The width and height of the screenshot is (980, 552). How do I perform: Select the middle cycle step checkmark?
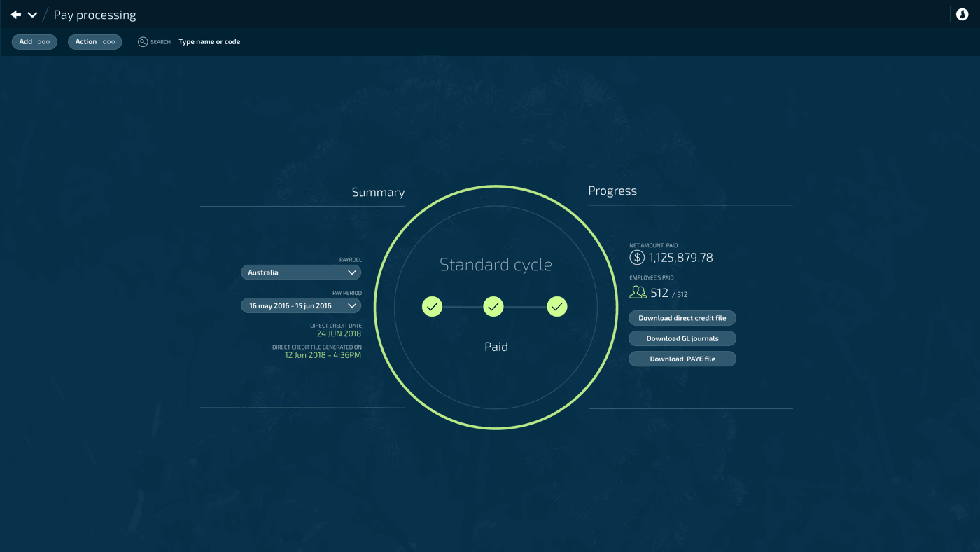pos(493,307)
